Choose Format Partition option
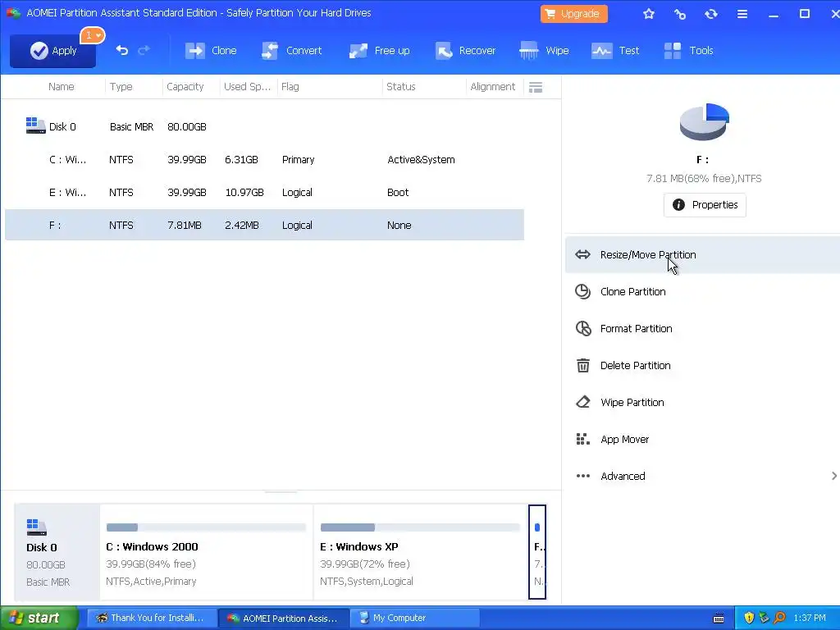 (x=702, y=329)
